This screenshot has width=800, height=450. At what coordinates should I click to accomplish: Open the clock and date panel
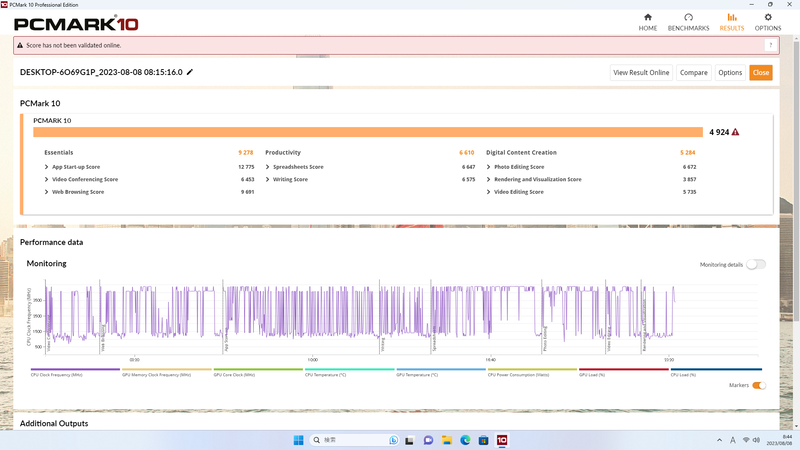(x=779, y=440)
